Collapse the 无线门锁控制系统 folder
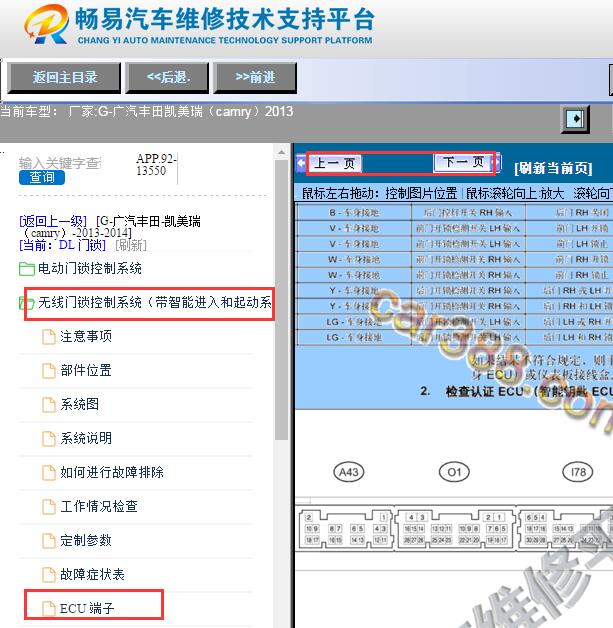The height and width of the screenshot is (628, 613). click(155, 302)
